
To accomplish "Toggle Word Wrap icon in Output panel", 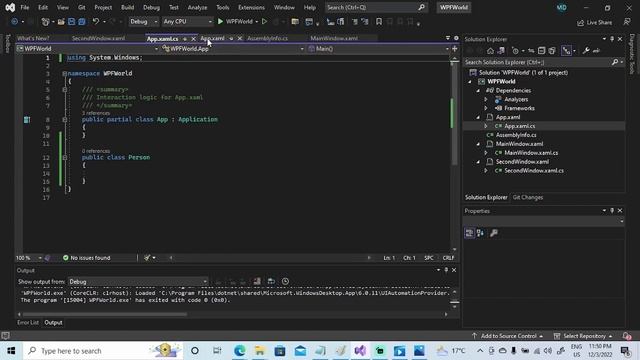I will click(x=271, y=281).
